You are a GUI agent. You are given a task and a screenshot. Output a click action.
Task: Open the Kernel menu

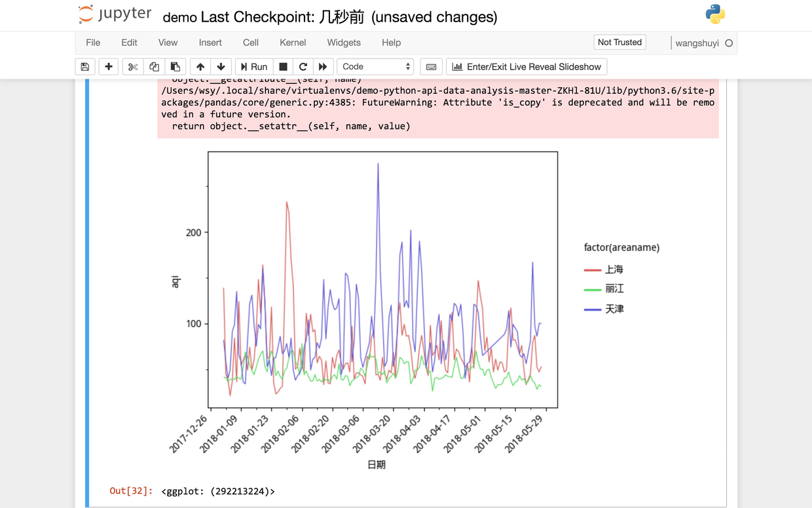point(293,43)
